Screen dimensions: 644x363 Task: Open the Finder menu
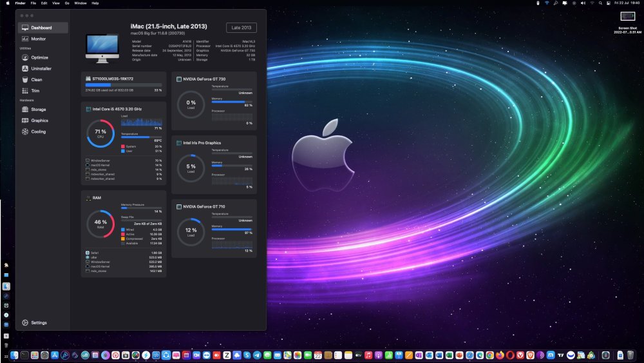20,3
